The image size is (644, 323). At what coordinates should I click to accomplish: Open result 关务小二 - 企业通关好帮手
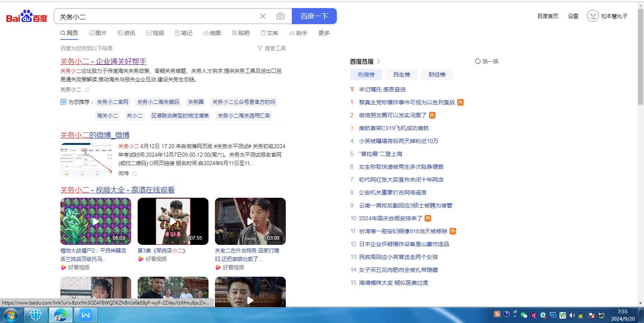pos(103,61)
